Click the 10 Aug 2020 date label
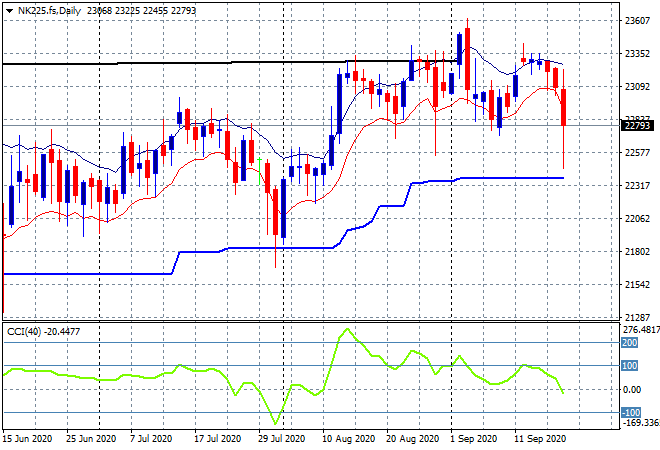 tap(349, 439)
